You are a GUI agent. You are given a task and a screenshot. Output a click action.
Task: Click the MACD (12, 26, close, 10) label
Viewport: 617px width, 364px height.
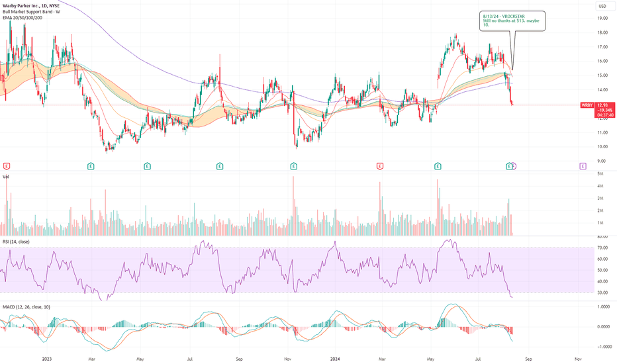pos(26,307)
